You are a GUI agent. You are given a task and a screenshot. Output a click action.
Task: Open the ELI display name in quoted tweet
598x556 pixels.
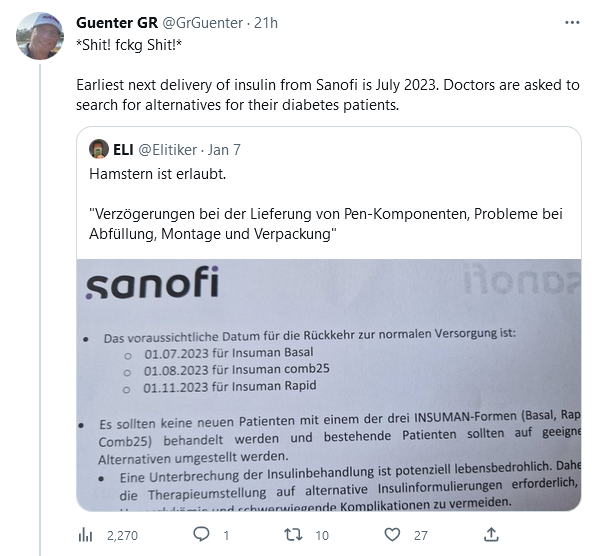click(x=123, y=150)
